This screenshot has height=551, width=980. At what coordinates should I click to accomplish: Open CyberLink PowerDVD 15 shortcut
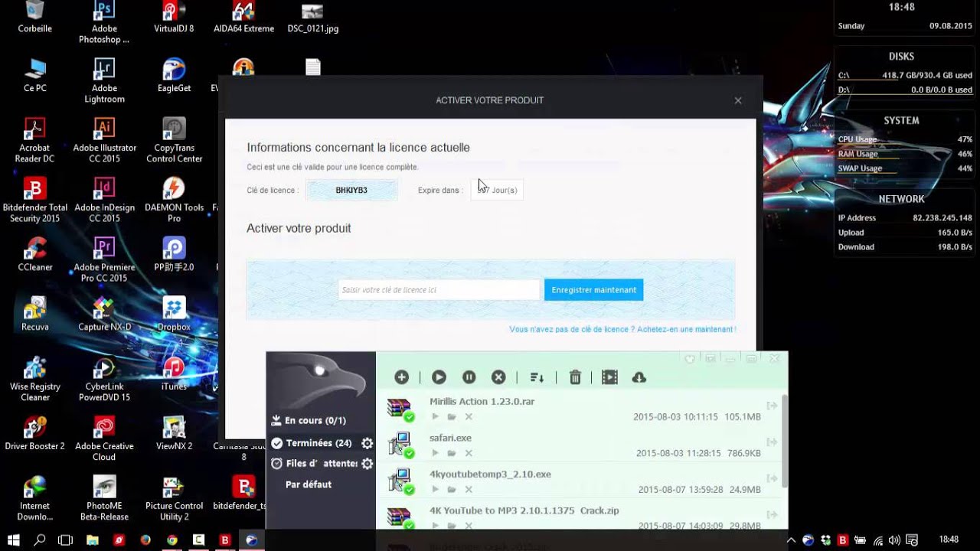104,379
